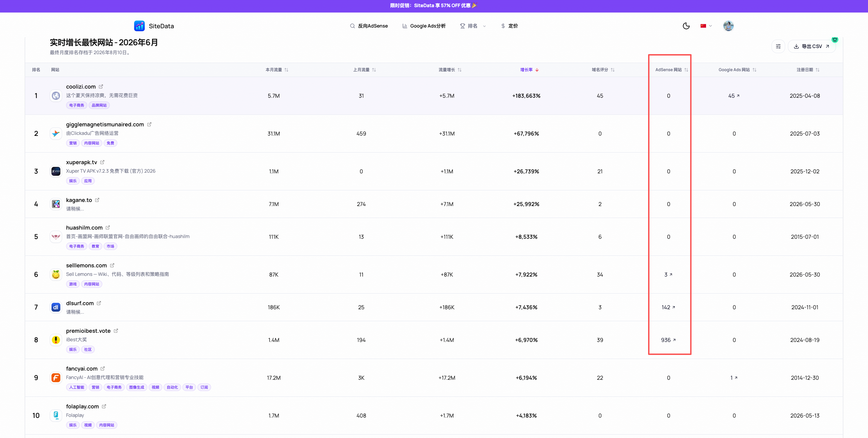Toggle dark mode with the moon icon
The height and width of the screenshot is (438, 868).
pos(686,26)
